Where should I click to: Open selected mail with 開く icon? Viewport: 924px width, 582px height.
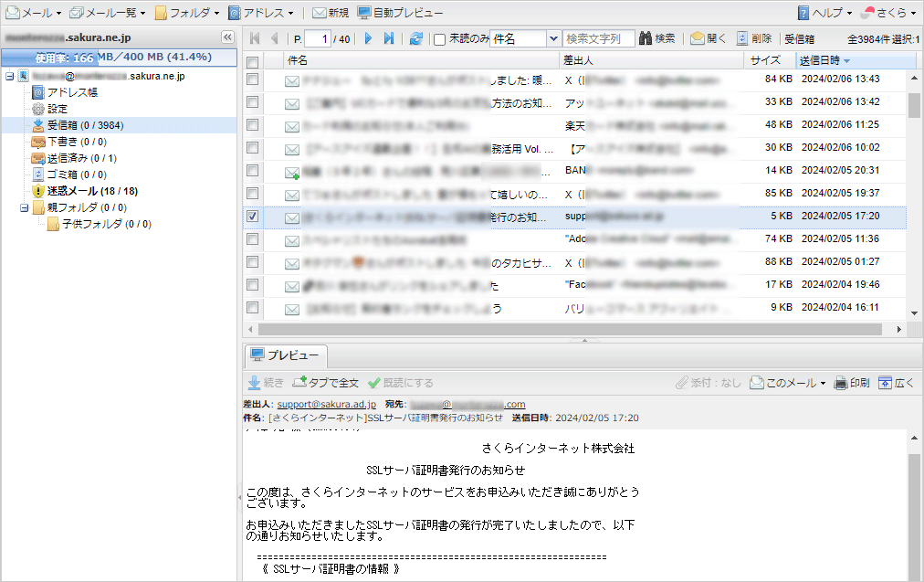[x=709, y=38]
